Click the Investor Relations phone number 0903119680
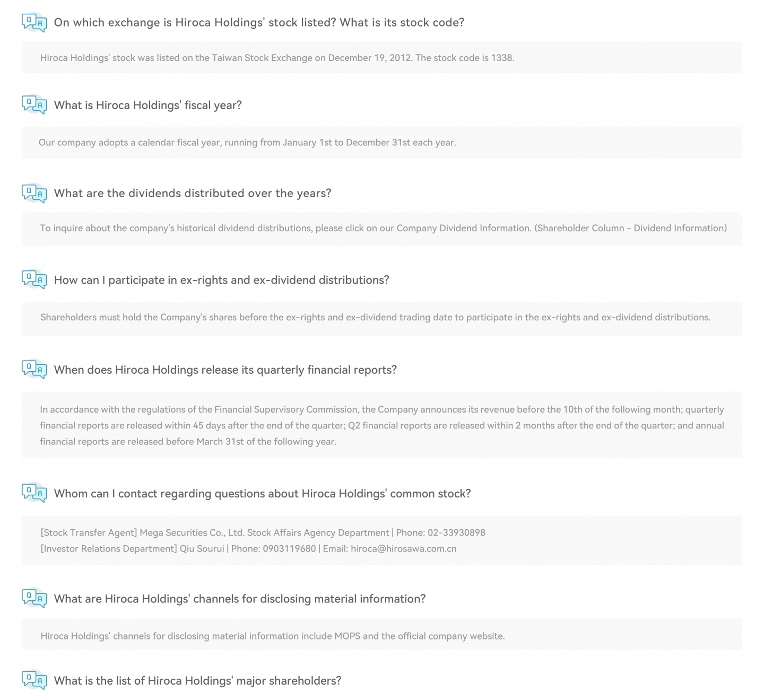Screen dimensions: 764x700 [x=289, y=548]
